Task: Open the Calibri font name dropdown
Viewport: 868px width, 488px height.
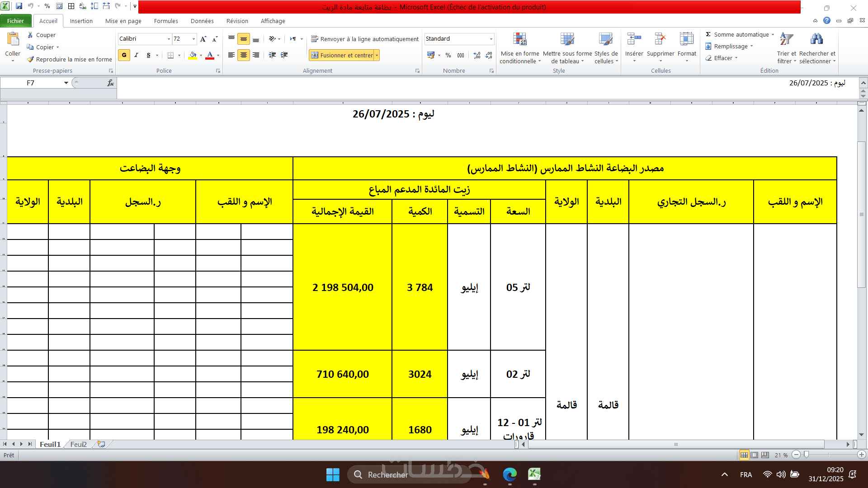Action: [169, 39]
